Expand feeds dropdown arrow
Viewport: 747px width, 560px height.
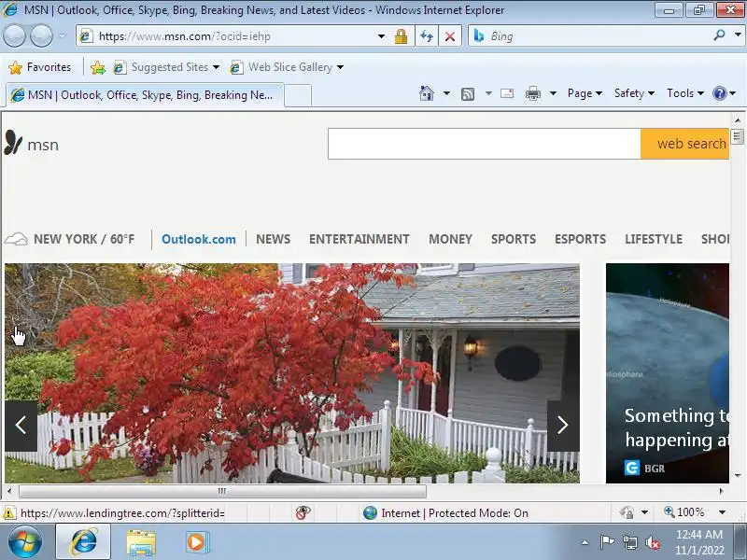(x=488, y=93)
